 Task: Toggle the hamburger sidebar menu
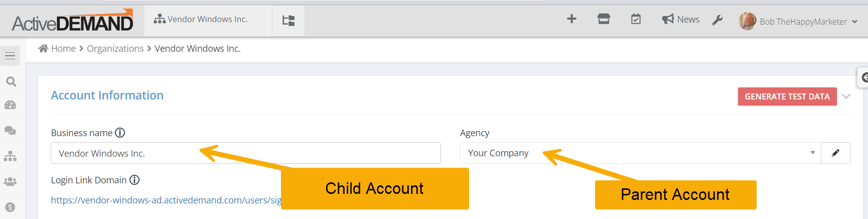coord(10,56)
